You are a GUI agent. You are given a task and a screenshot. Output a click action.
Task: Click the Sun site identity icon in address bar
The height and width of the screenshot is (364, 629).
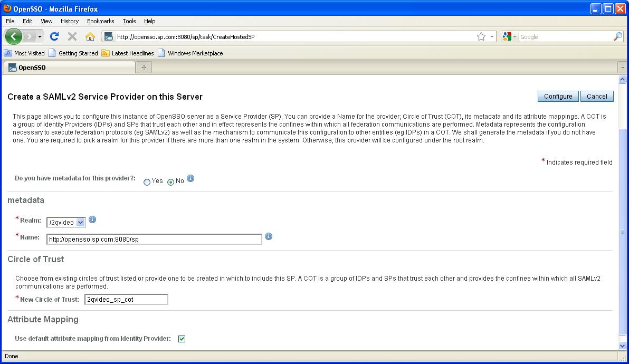click(108, 37)
